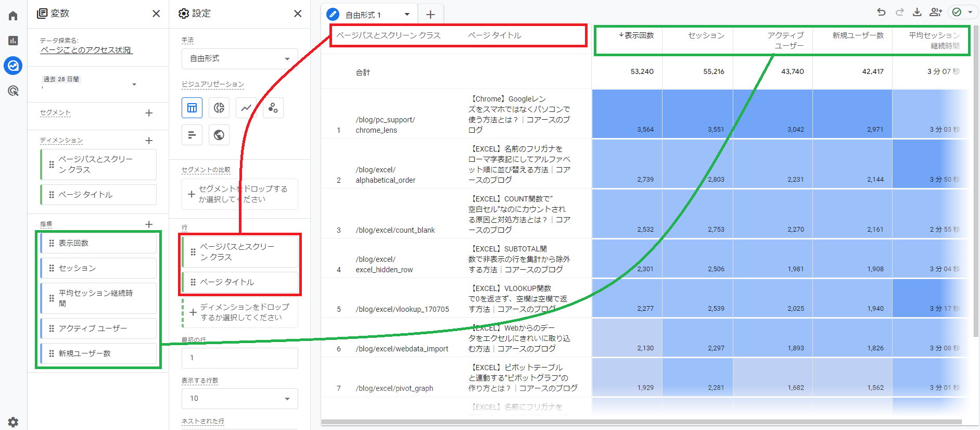Viewport: 980px width, 430px height.
Task: Add a new metric with the 指標 plus
Action: (x=149, y=224)
